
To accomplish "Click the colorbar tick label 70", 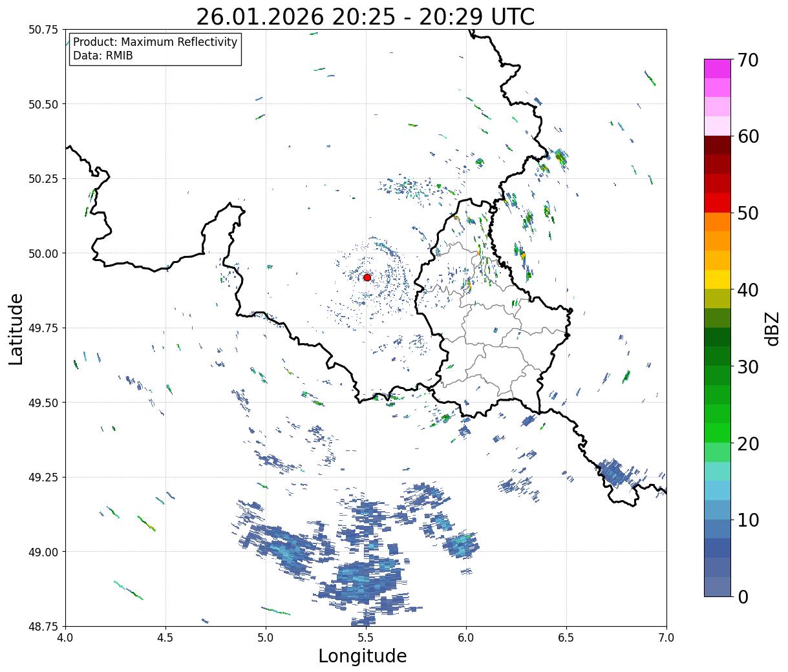I will [748, 60].
